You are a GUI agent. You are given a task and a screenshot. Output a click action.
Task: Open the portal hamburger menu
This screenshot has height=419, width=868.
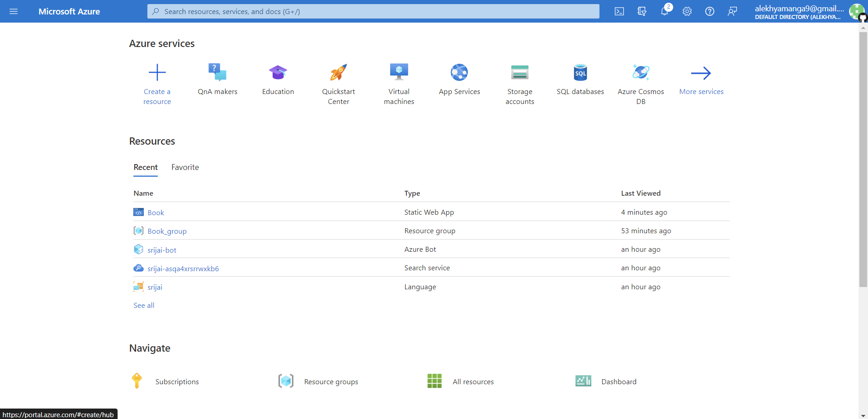point(14,11)
